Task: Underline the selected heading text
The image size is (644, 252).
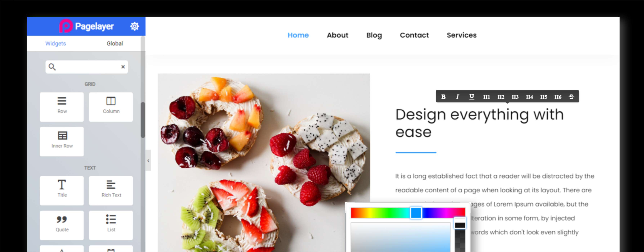Action: tap(471, 97)
